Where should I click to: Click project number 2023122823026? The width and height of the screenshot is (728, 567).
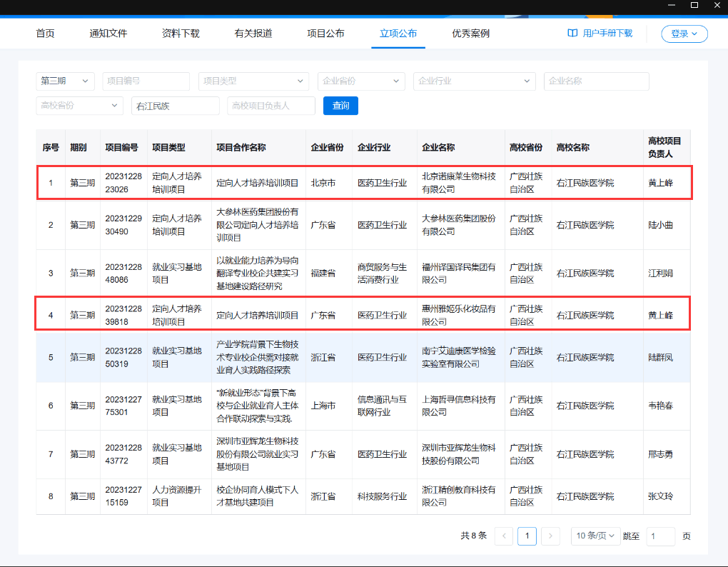tap(123, 183)
